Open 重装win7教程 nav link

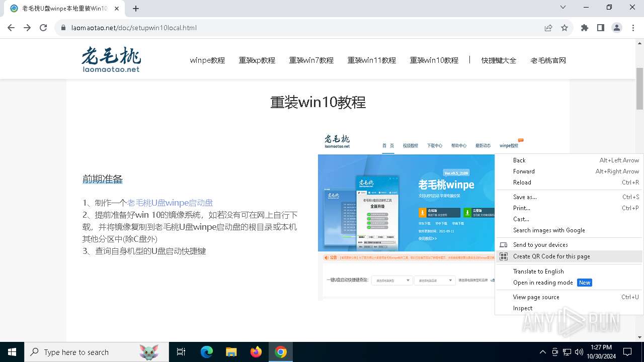point(311,60)
